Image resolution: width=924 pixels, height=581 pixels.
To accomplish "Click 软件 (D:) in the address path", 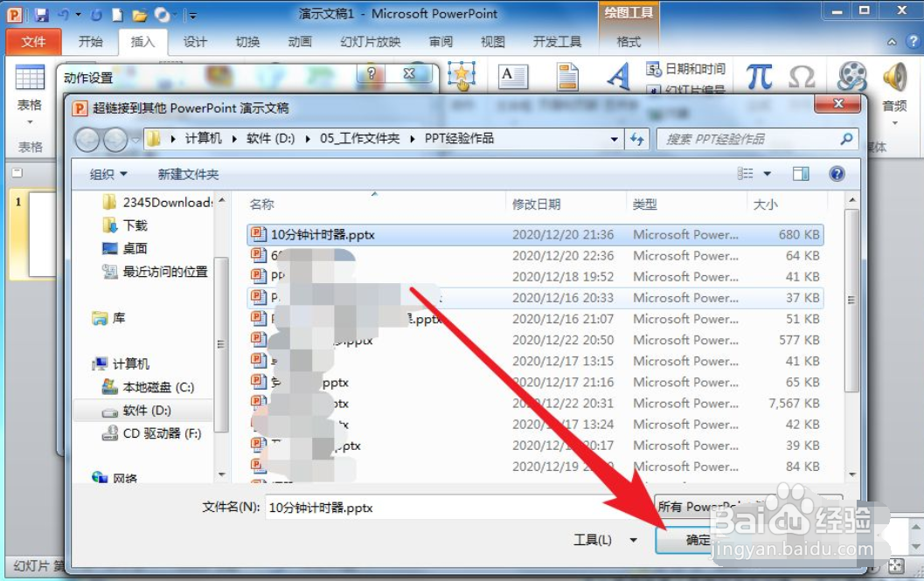I will pyautogui.click(x=270, y=138).
